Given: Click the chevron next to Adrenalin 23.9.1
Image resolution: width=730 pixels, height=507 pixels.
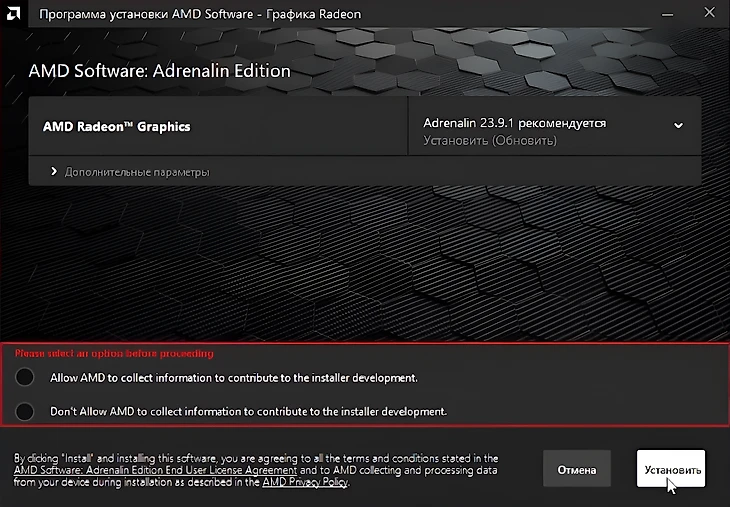Looking at the screenshot, I should click(678, 126).
